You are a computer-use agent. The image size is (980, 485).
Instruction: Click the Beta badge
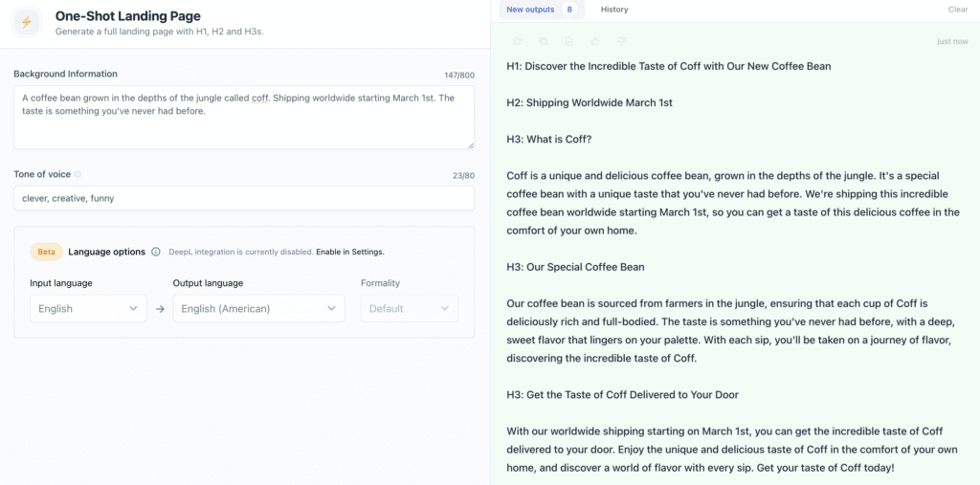point(46,252)
